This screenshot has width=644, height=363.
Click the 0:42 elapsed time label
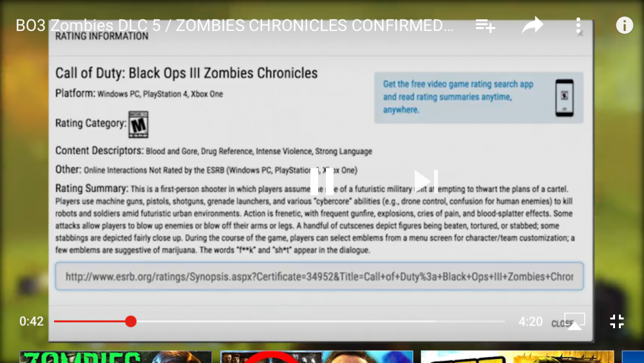tap(32, 321)
